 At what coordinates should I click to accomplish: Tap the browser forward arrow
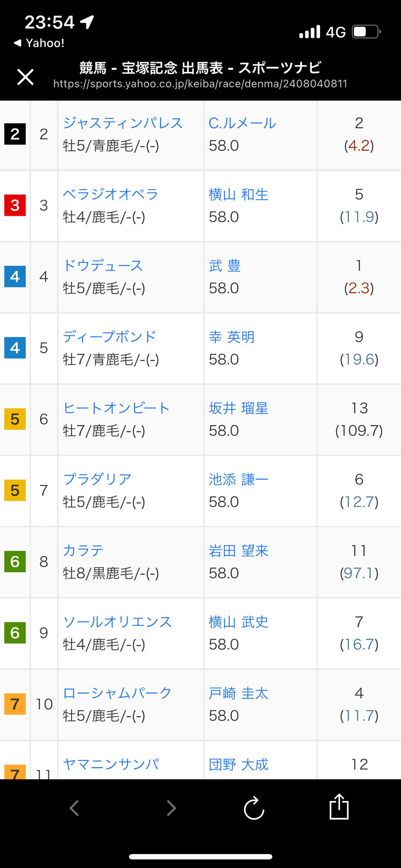pos(171,808)
